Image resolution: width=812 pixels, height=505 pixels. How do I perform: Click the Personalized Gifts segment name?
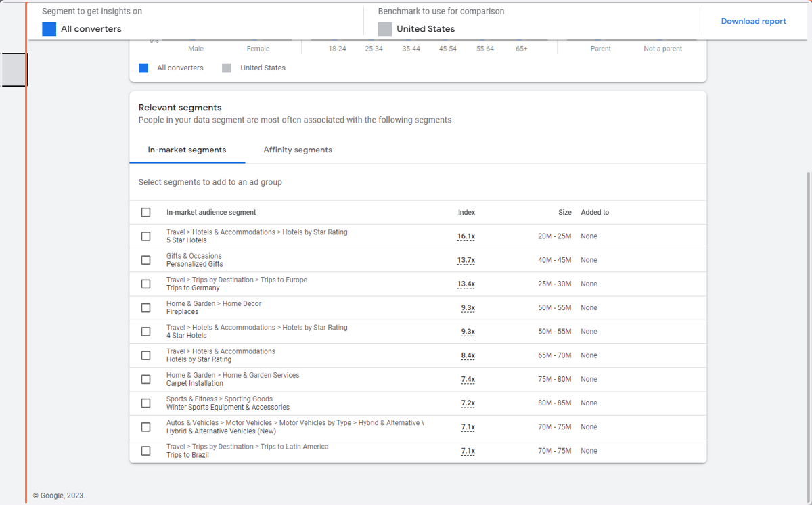[x=195, y=264]
